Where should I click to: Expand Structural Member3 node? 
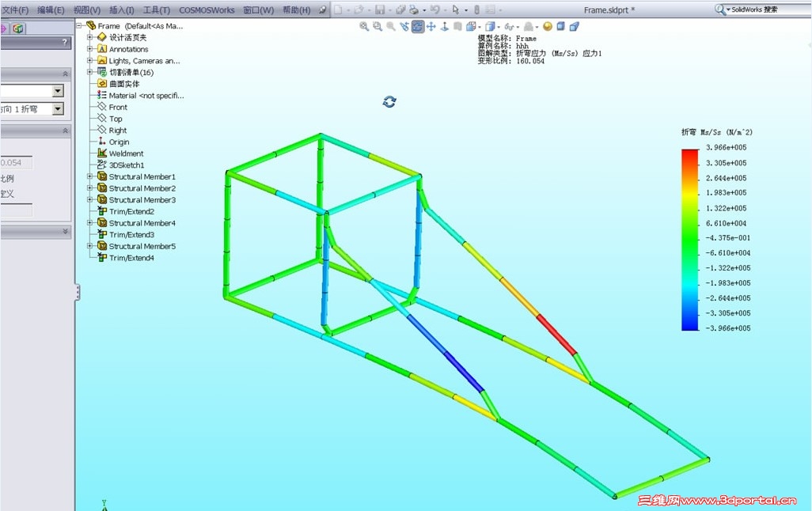tap(90, 200)
